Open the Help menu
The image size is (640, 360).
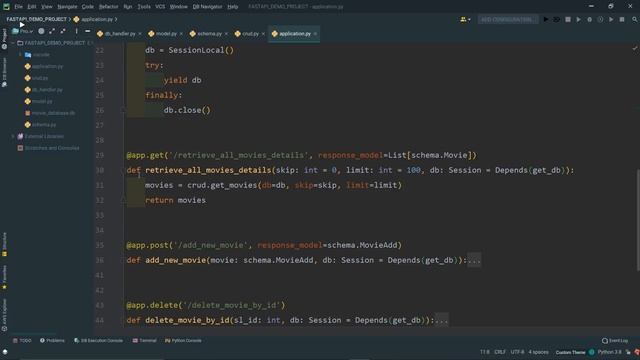[x=233, y=7]
